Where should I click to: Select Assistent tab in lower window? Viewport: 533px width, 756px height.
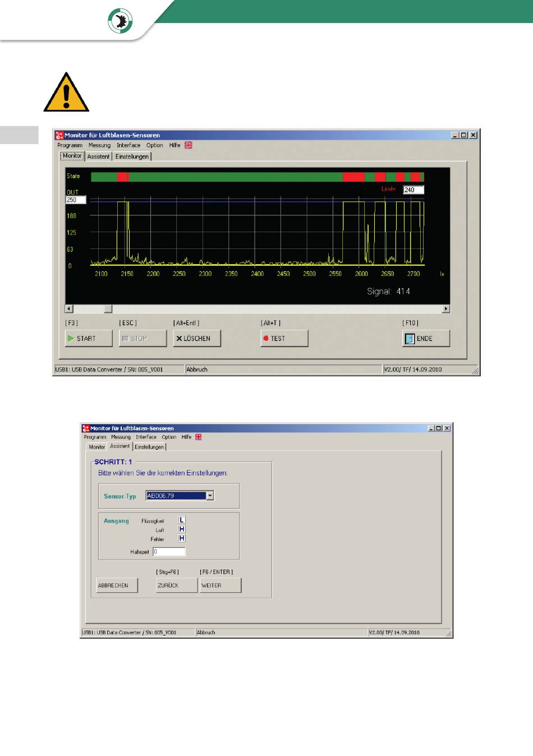[120, 446]
